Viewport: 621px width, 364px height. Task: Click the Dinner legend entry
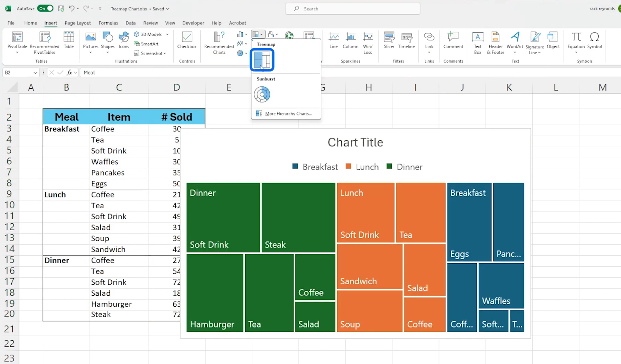pos(404,167)
